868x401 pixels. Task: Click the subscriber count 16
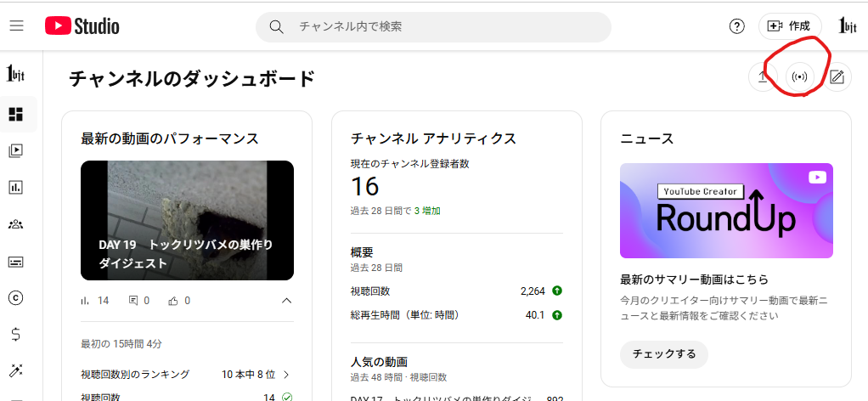[365, 187]
